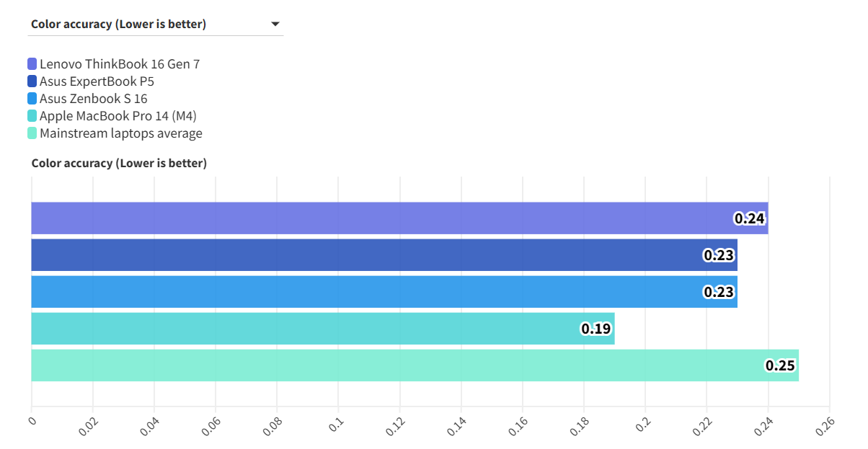
Task: Click the 0.19 value label
Action: pyautogui.click(x=596, y=329)
